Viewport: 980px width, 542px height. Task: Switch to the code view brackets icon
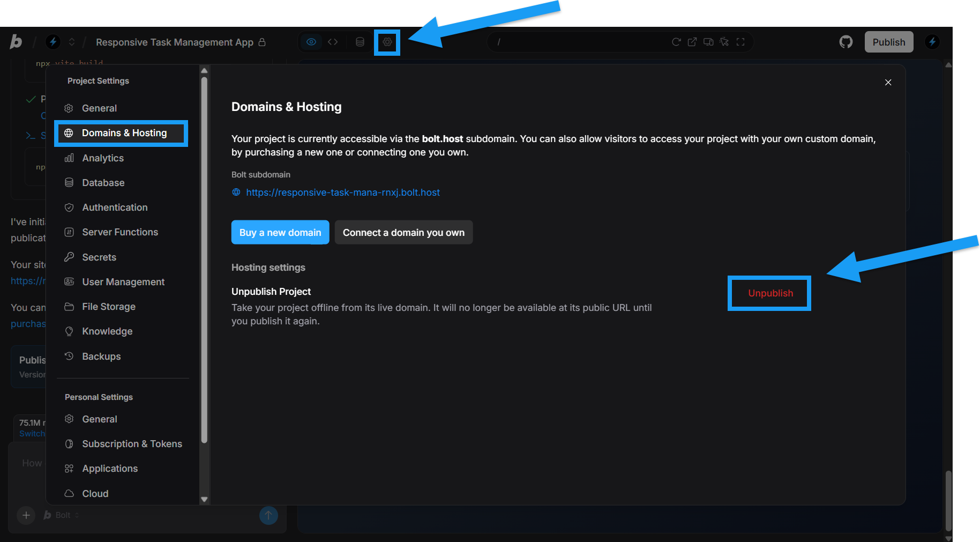click(x=333, y=42)
